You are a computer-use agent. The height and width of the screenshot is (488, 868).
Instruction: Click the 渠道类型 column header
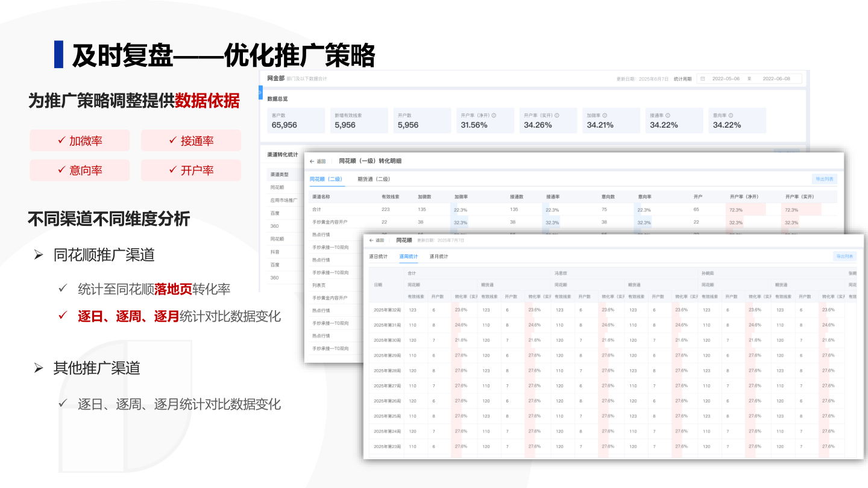coord(280,175)
